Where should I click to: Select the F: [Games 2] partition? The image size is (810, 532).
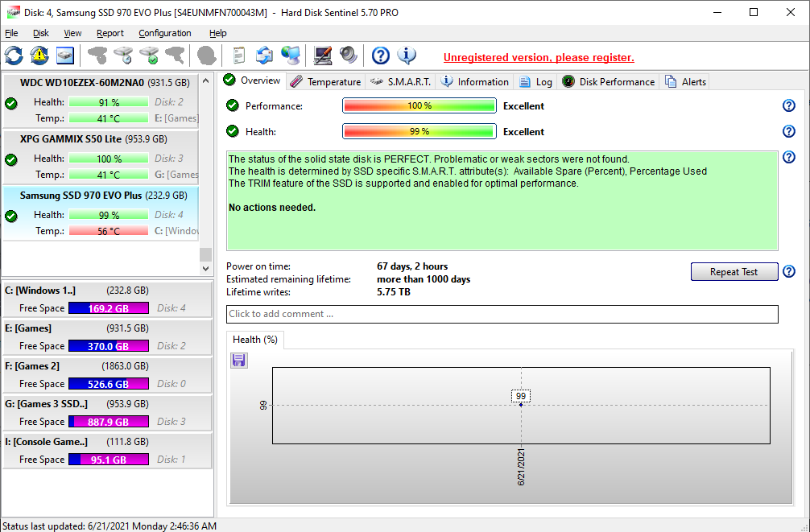click(107, 374)
